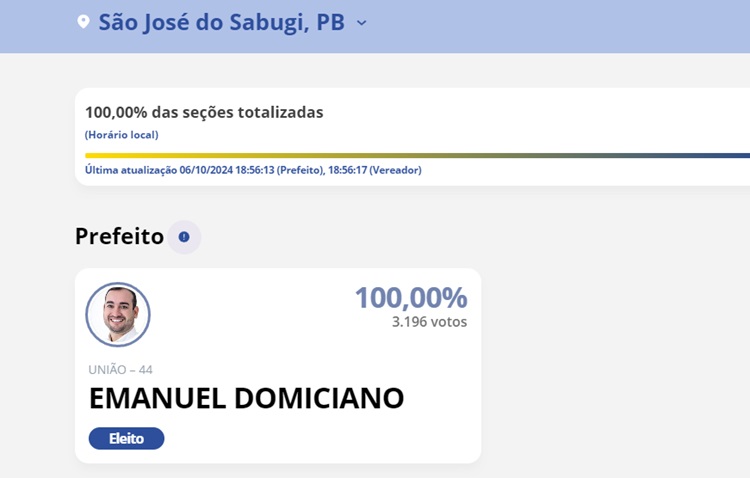Click the UNIÃO – 44 party label
Viewport: 750px width, 478px height.
120,370
